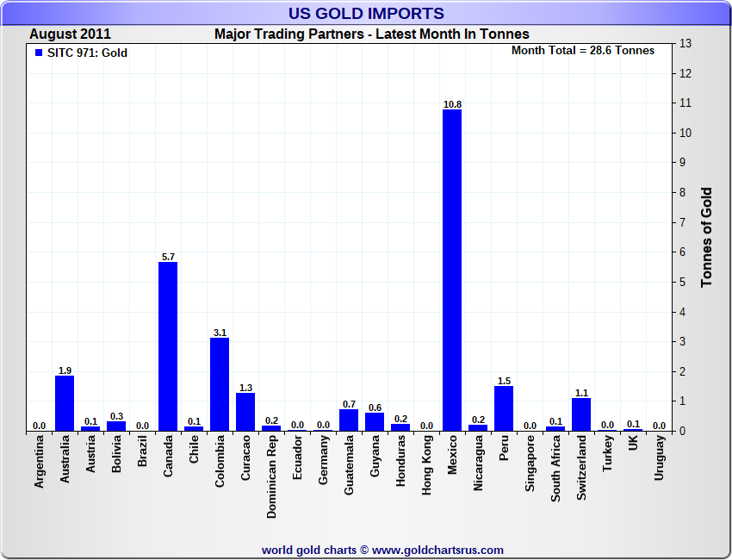This screenshot has width=732, height=560.
Task: Click the 3.1 value above Colombia
Action: click(x=220, y=333)
